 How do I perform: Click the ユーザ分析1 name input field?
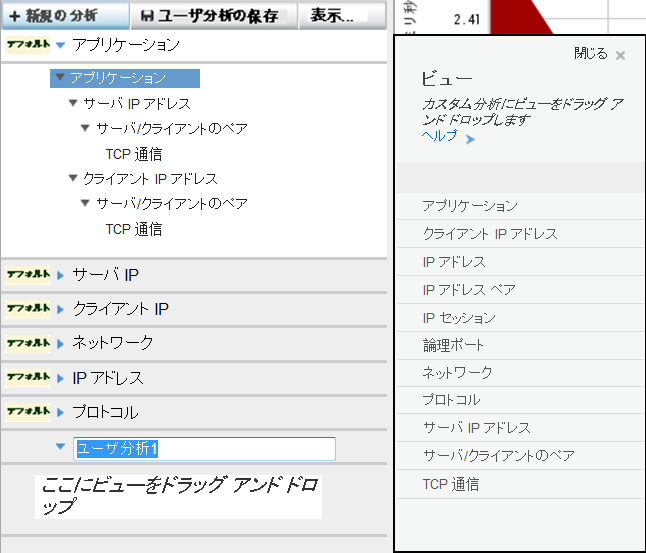[x=204, y=449]
